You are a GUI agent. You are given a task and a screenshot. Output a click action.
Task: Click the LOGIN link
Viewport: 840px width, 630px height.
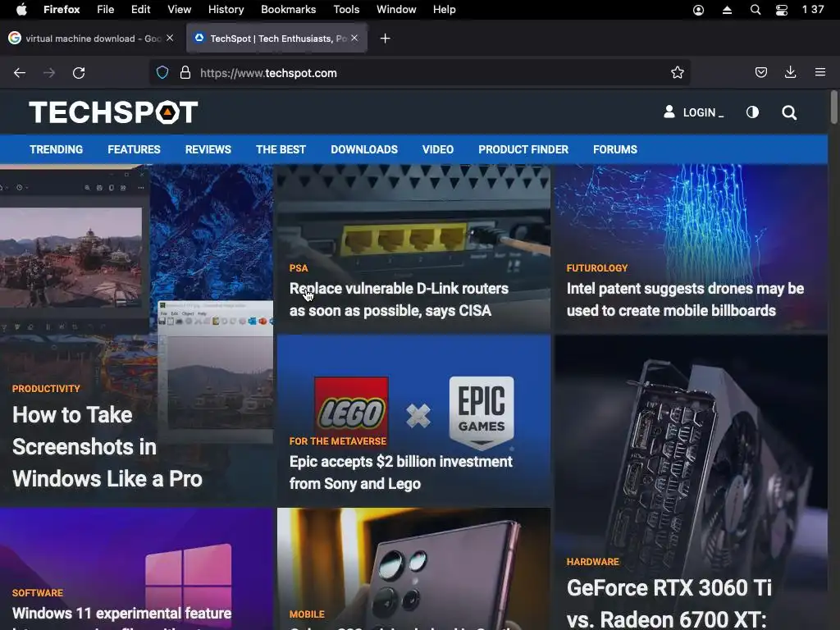pos(693,112)
